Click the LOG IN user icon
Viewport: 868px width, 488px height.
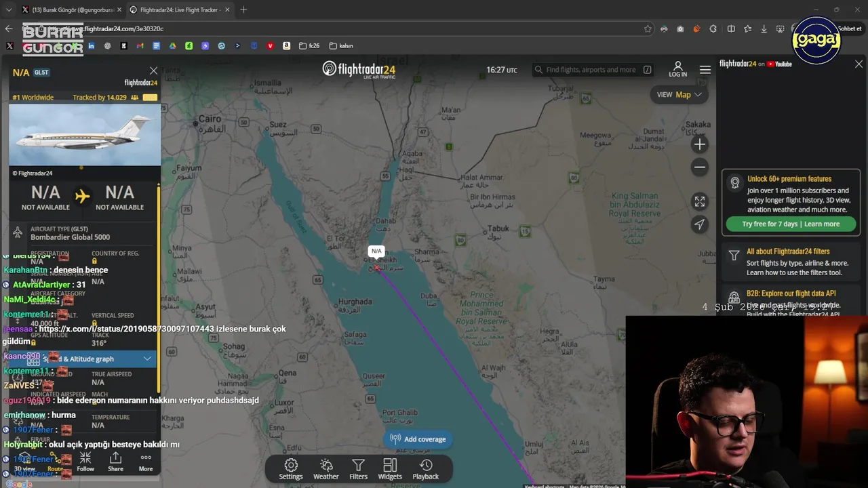point(677,69)
